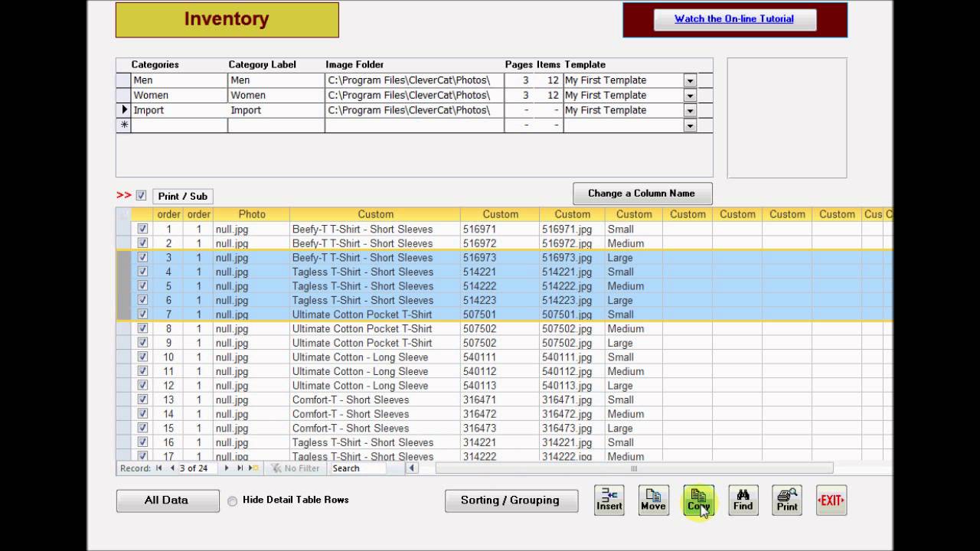Uncheck the checkbox in order row 12

tap(142, 386)
